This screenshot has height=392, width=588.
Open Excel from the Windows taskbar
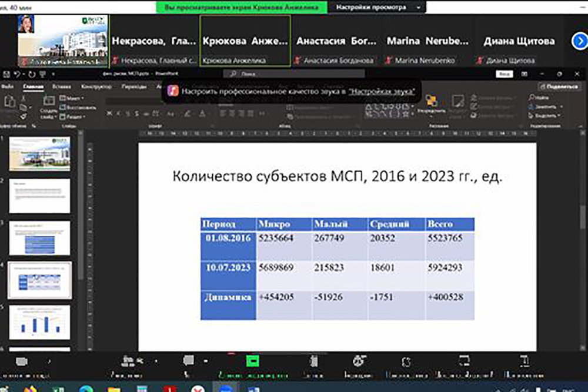tap(58, 388)
